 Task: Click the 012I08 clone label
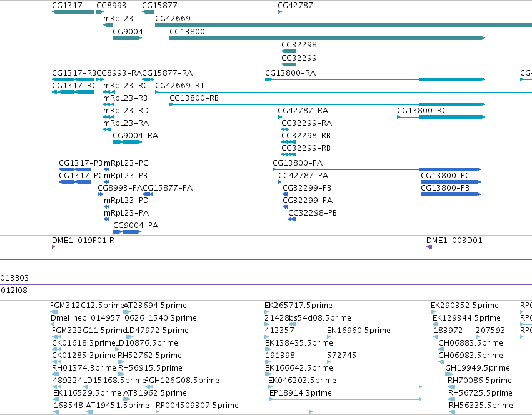[14, 291]
